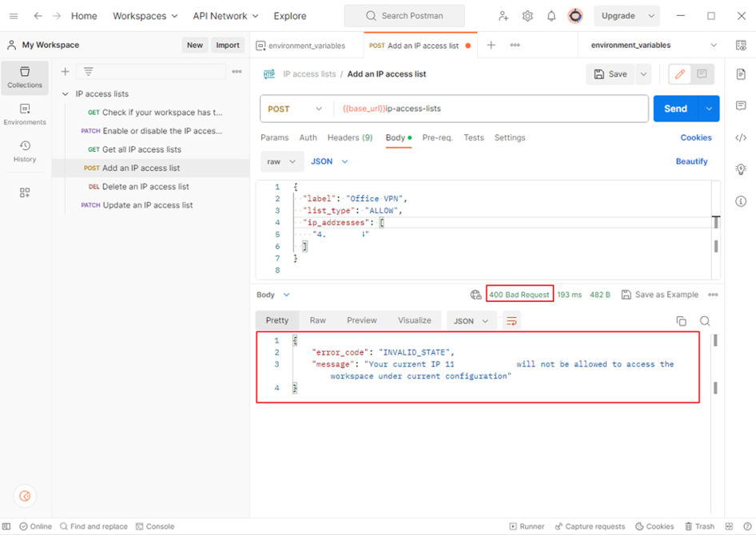Open the raw body type dropdown
The height and width of the screenshot is (535, 756).
point(281,161)
